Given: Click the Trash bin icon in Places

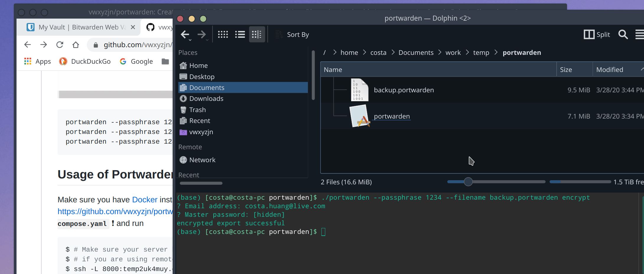Looking at the screenshot, I should point(183,110).
